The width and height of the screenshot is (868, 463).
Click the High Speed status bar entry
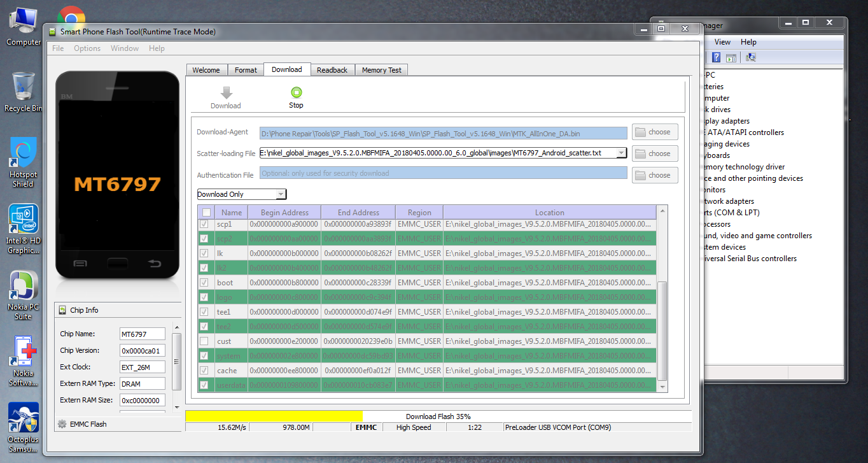(x=414, y=427)
